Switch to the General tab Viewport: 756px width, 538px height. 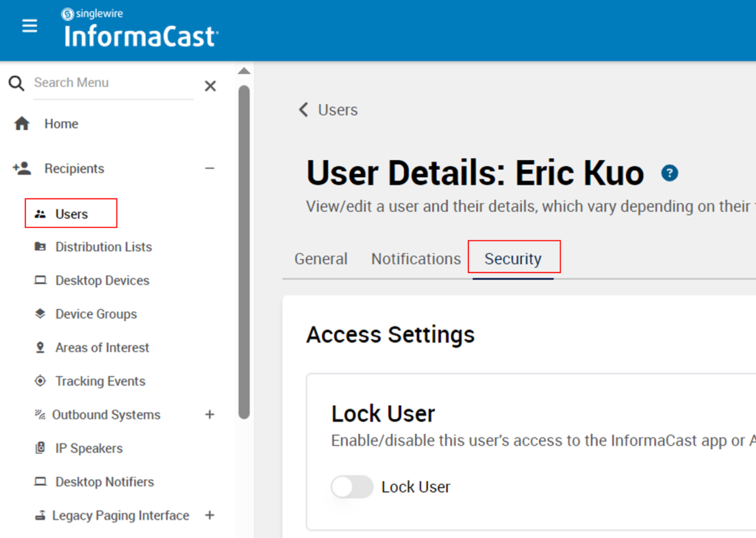[x=320, y=259]
